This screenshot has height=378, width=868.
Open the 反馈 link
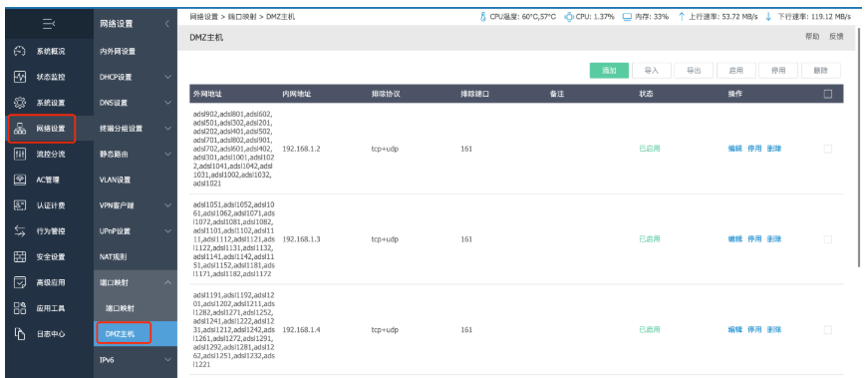836,37
